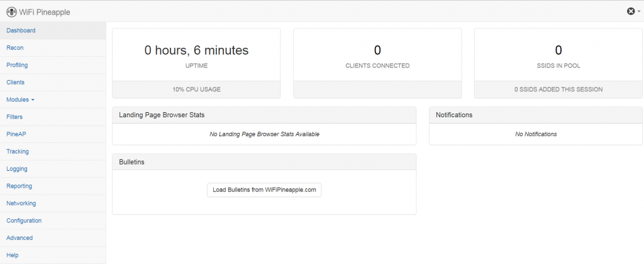Expand the Modules dropdown menu

point(53,100)
